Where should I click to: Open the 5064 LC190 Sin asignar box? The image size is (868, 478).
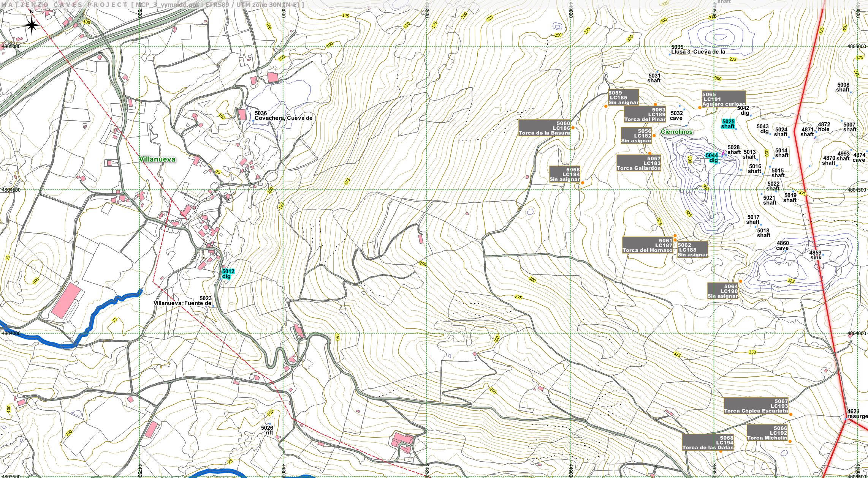click(723, 291)
